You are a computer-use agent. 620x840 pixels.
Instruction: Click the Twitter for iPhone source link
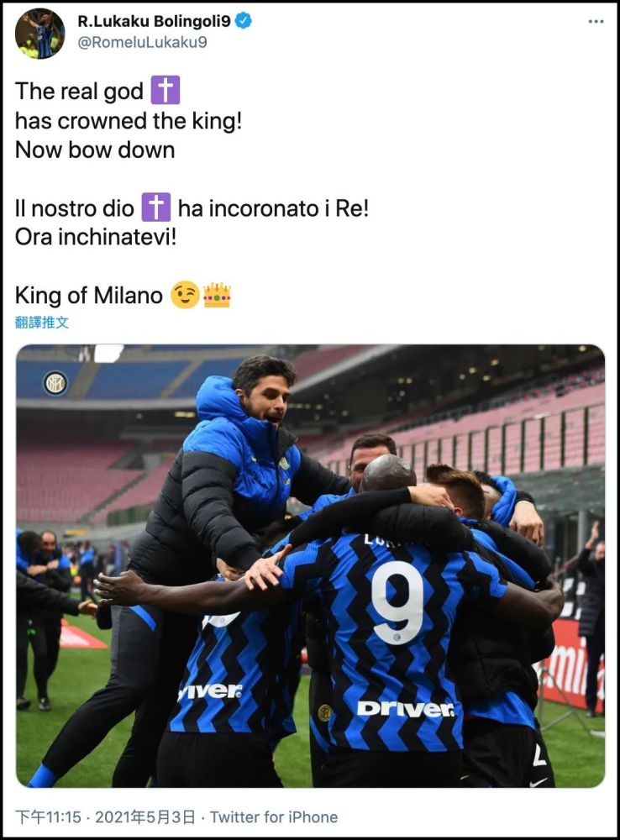click(x=274, y=817)
